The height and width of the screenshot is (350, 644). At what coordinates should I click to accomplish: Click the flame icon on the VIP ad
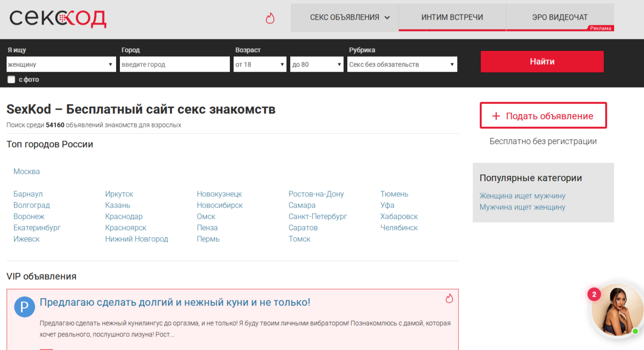coord(449,298)
